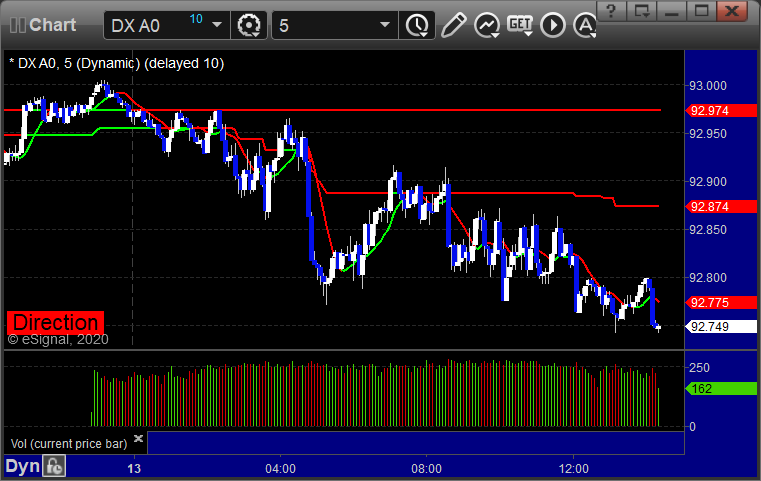This screenshot has width=761, height=481.
Task: Click the 92.950 price axis label
Action: [x=708, y=133]
